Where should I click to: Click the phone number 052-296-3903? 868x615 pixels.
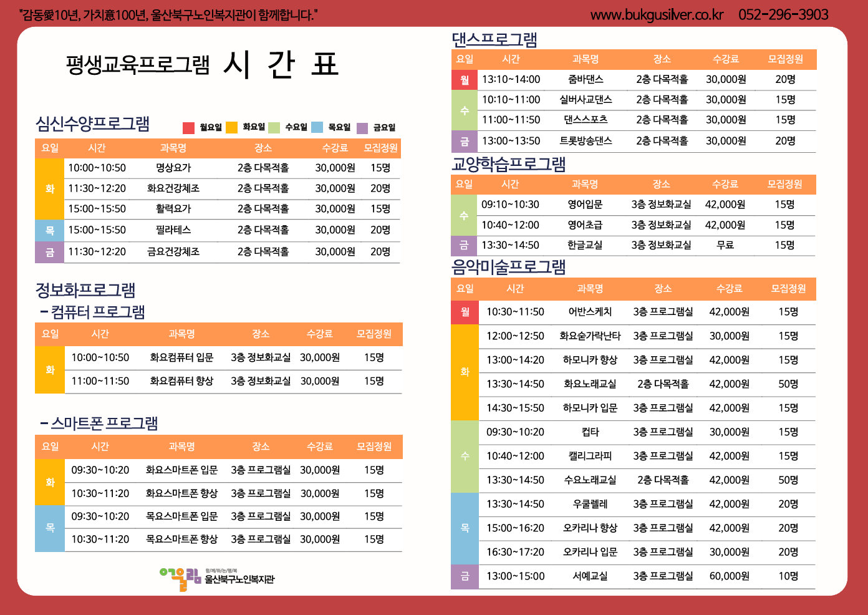pyautogui.click(x=783, y=14)
